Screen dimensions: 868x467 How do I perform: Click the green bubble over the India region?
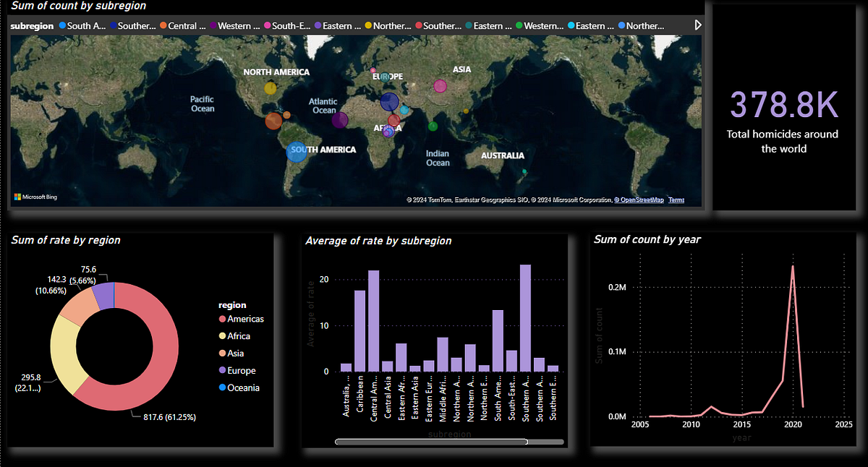click(433, 126)
